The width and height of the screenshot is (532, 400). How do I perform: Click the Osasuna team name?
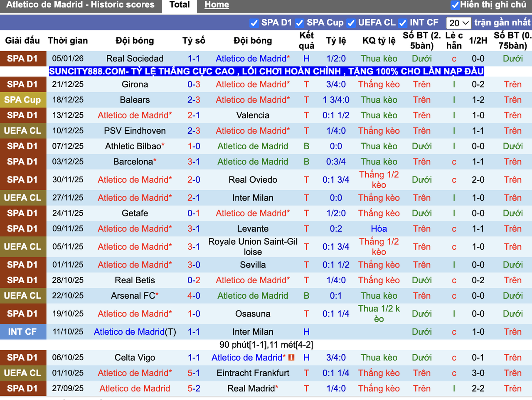253,314
